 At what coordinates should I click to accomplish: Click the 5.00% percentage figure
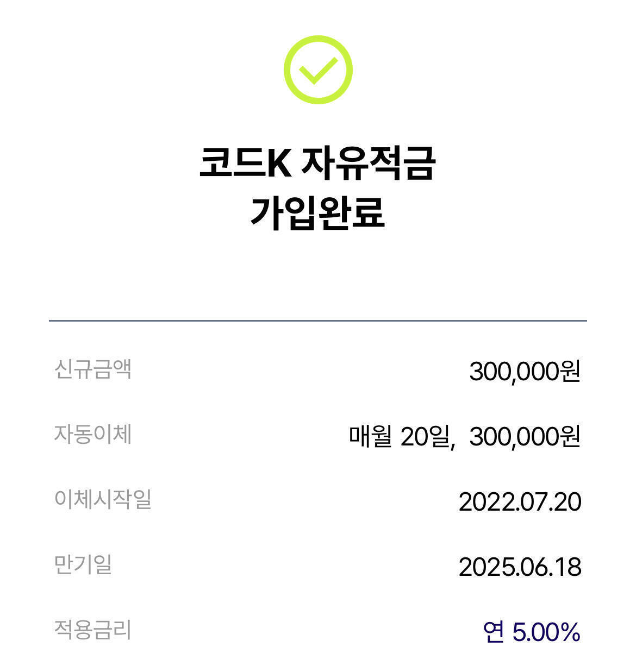(x=546, y=632)
